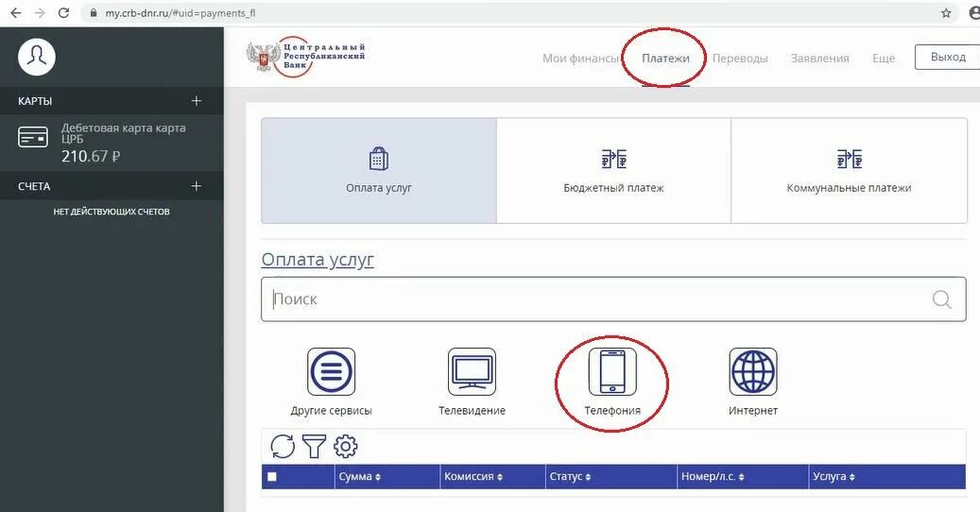
Task: Bookmark this page with star icon
Action: [946, 12]
